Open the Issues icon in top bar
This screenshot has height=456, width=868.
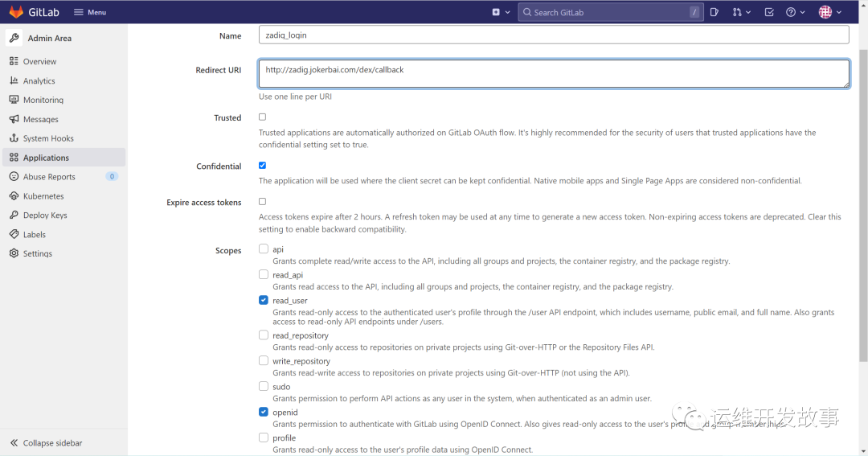tap(714, 12)
